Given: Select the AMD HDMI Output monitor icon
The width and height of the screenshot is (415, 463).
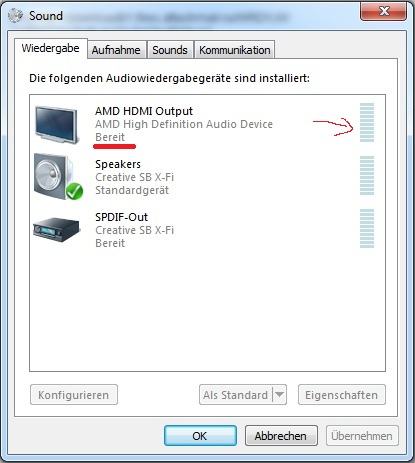Looking at the screenshot, I should (57, 125).
